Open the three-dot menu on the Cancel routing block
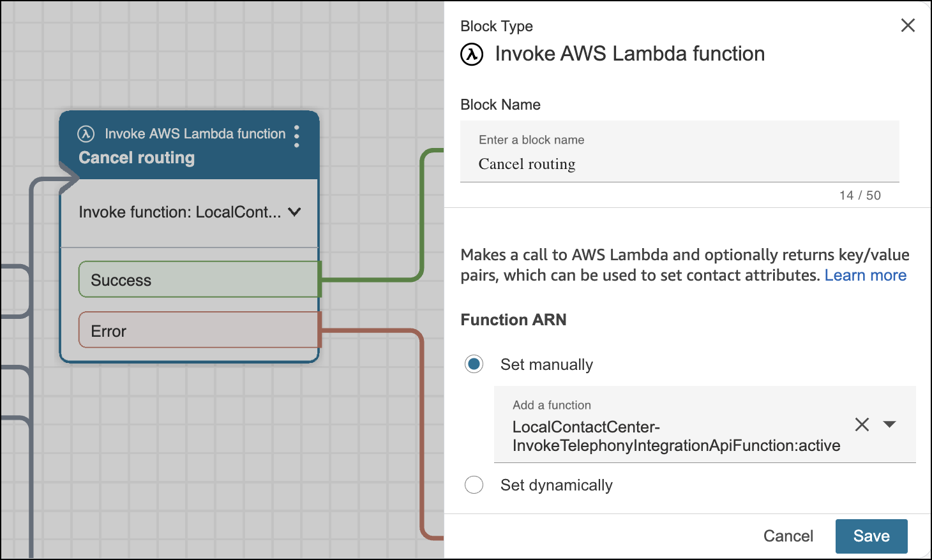Viewport: 932px width, 560px height. (297, 136)
